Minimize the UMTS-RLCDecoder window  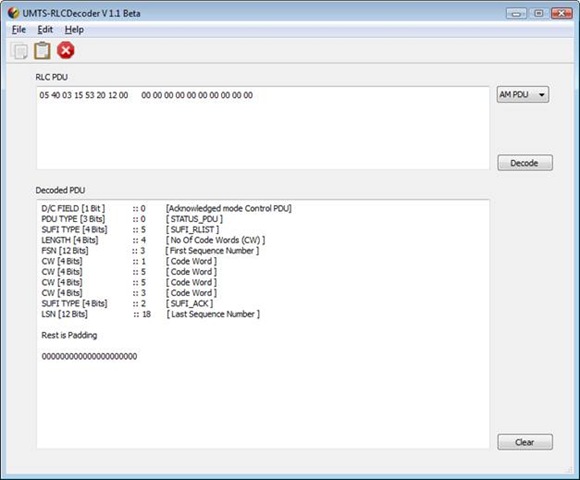click(x=516, y=14)
